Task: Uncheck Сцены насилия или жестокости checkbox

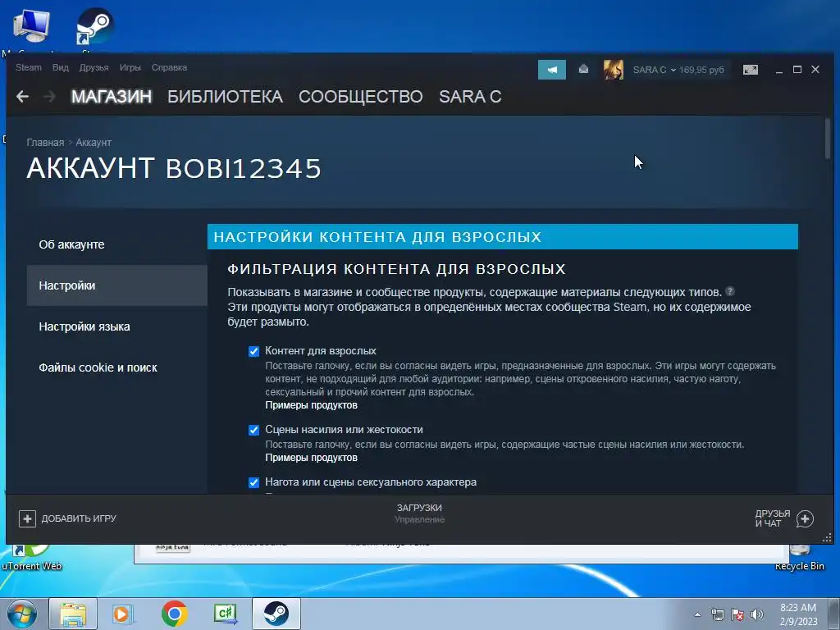Action: (x=254, y=430)
